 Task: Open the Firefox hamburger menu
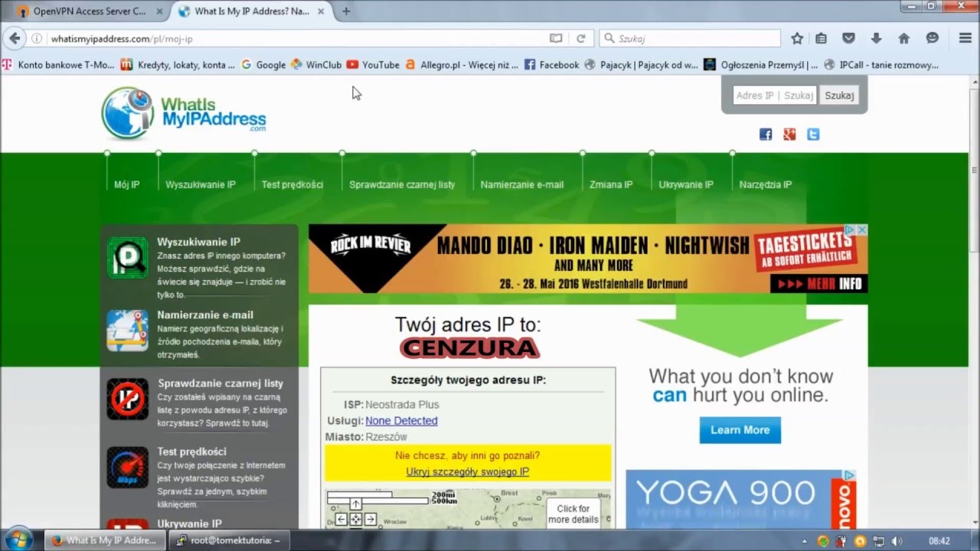tap(965, 38)
